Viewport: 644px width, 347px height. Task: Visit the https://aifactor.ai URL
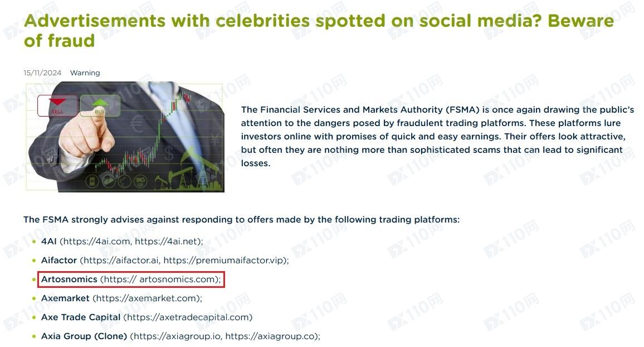tap(120, 260)
